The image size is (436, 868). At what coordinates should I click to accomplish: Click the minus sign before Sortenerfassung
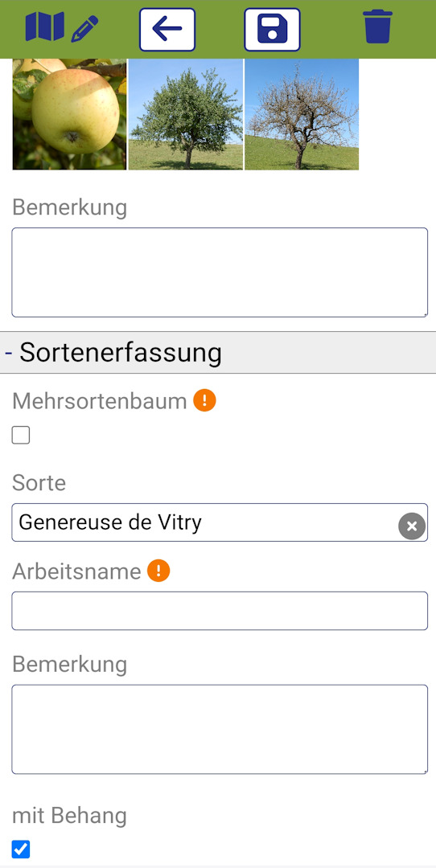coord(9,352)
